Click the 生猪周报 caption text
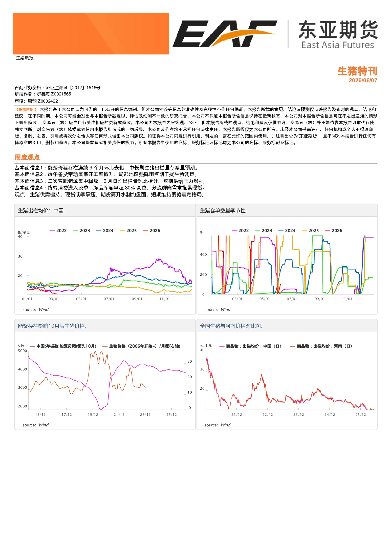Image resolution: width=392 pixels, height=550 pixels. pos(25,58)
